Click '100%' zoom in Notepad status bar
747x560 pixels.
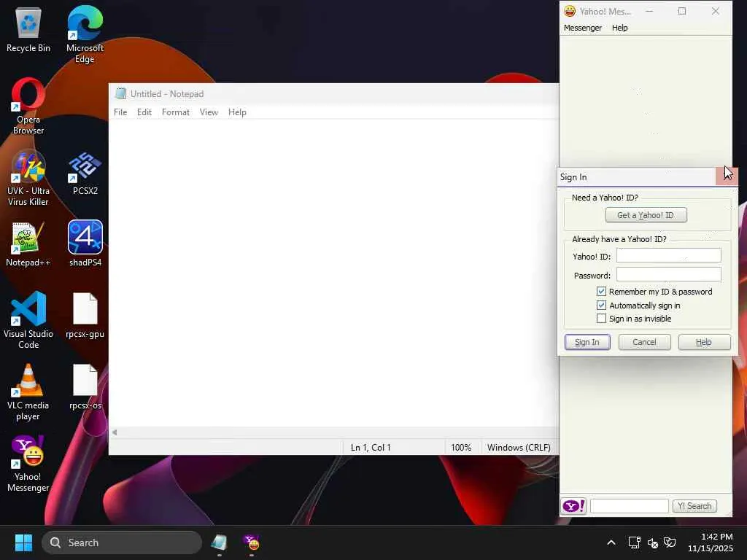tap(461, 448)
